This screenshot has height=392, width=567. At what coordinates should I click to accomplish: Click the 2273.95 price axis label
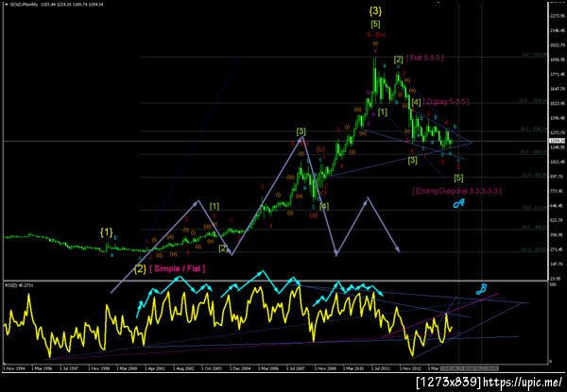[558, 16]
